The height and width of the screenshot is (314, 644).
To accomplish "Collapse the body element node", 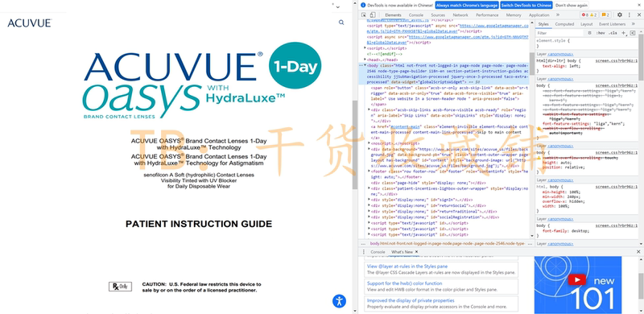I will pyautogui.click(x=365, y=65).
